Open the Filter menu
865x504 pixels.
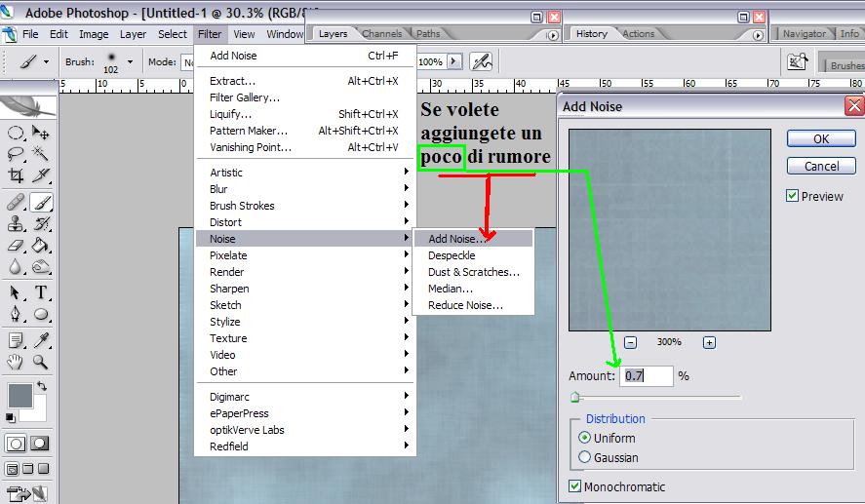coord(210,34)
